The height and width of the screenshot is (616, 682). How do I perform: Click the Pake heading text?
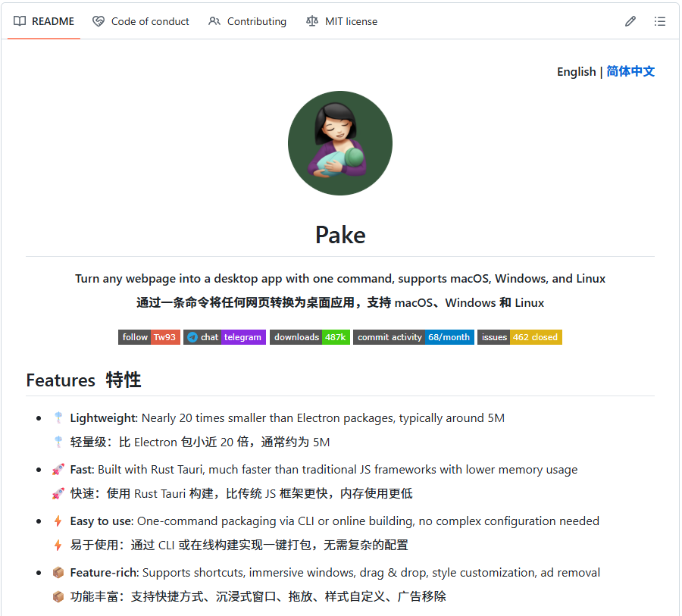[339, 235]
